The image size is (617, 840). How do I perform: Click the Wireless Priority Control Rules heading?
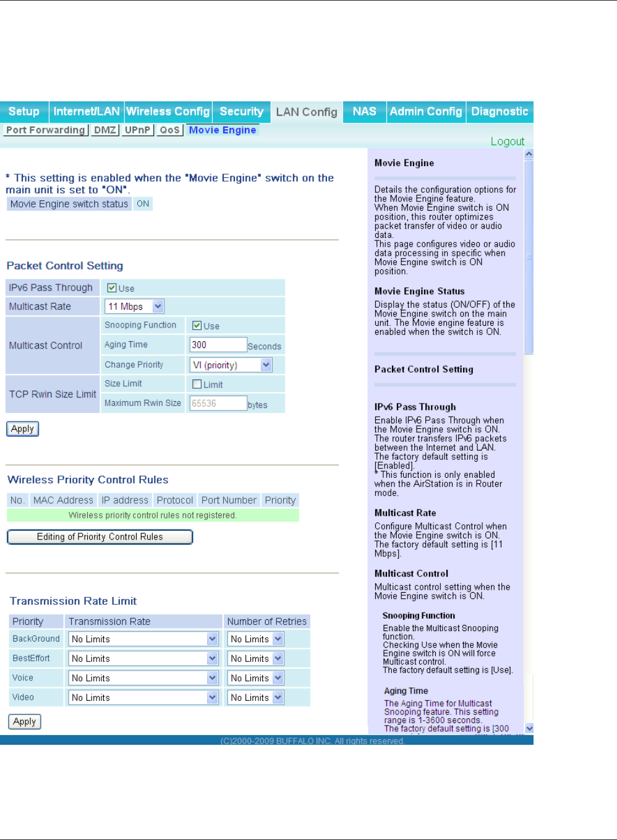click(x=88, y=480)
